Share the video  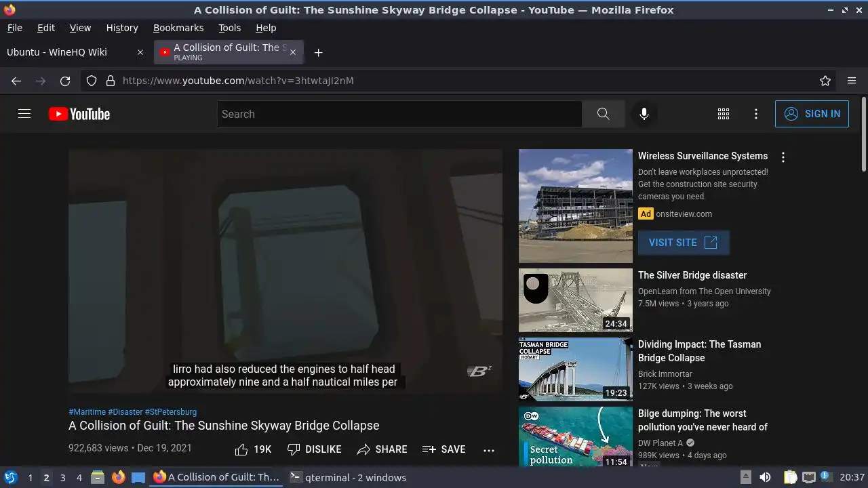point(382,449)
